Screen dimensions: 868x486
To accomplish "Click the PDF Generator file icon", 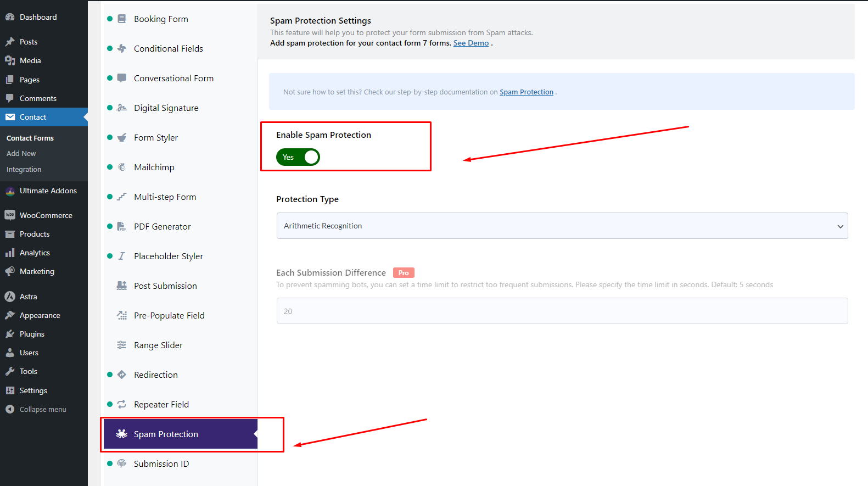I will tap(122, 226).
